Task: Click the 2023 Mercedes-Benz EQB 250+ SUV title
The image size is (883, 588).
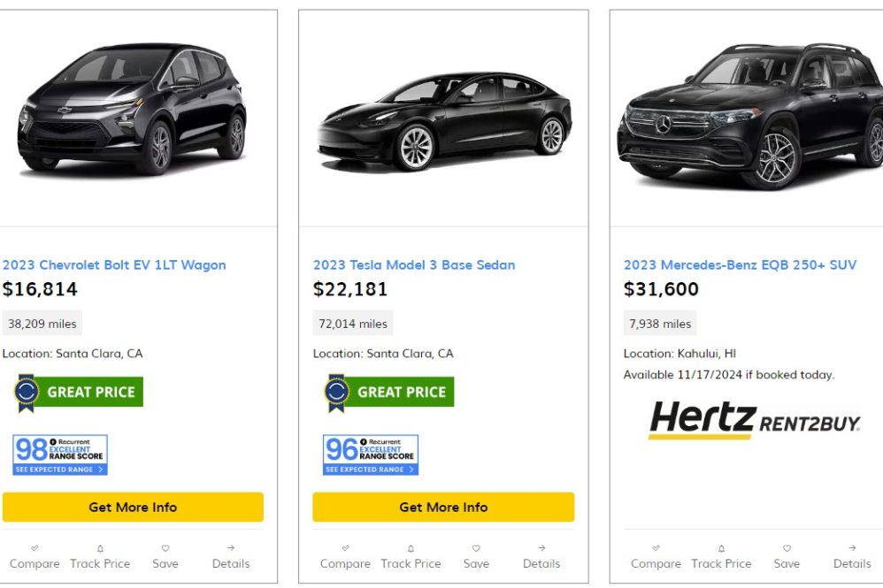Action: 740,263
